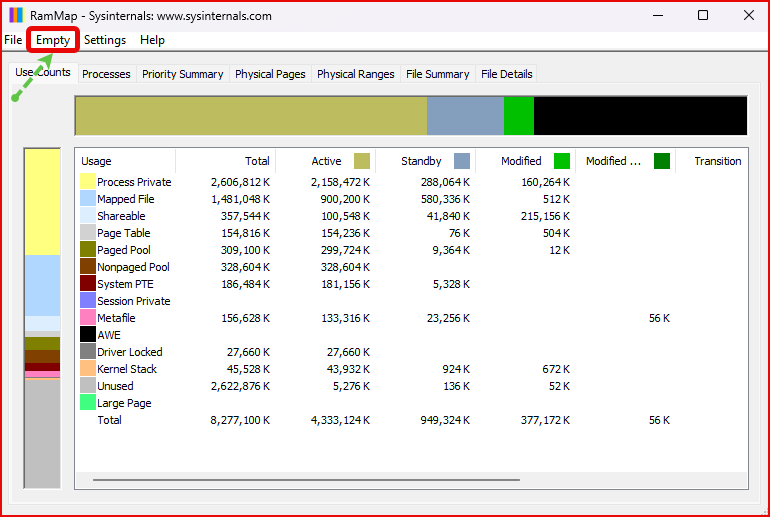770x517 pixels.
Task: Click the Total row label
Action: click(x=109, y=420)
